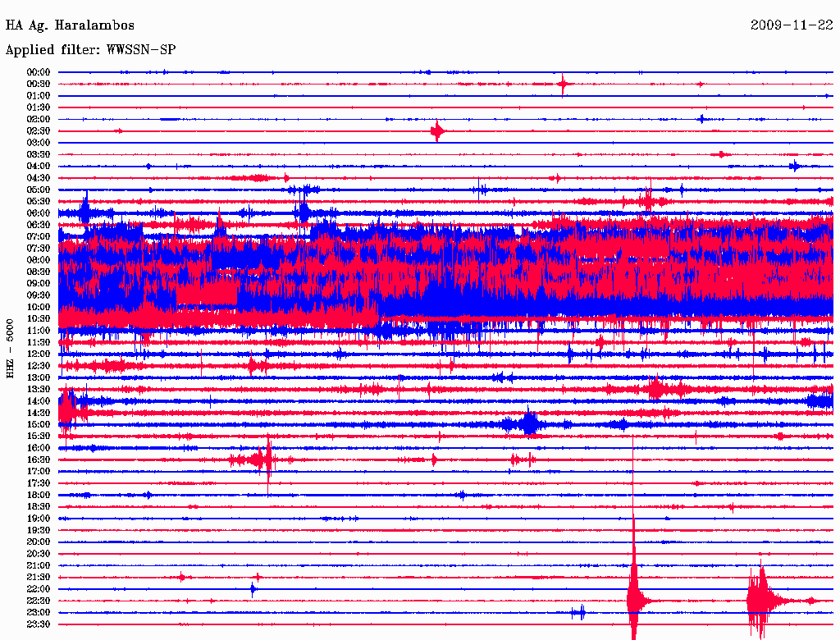Click the 21:30 time label
This screenshot has height=640, width=840.
tap(39, 578)
